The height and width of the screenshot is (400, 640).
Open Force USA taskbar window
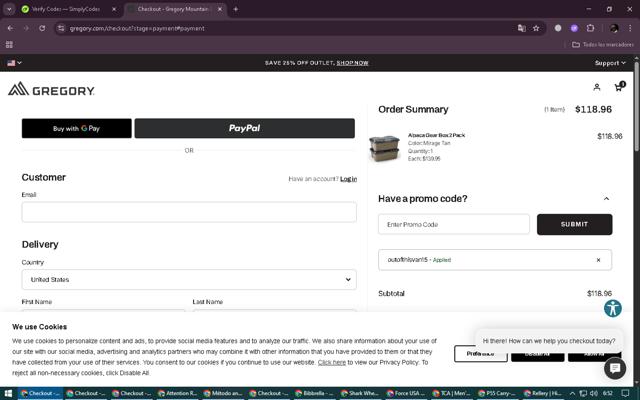click(x=405, y=393)
